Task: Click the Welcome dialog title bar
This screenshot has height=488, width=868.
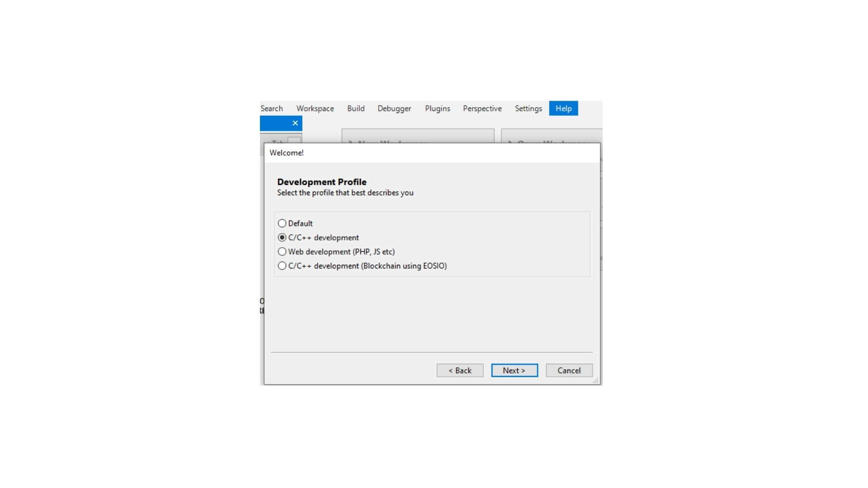Action: coord(434,153)
